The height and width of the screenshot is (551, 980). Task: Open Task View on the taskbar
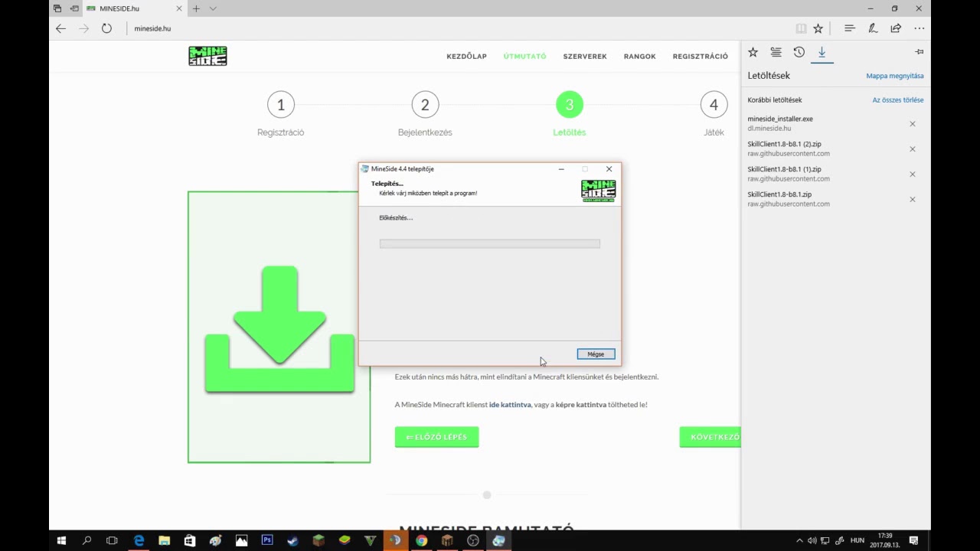tap(112, 540)
